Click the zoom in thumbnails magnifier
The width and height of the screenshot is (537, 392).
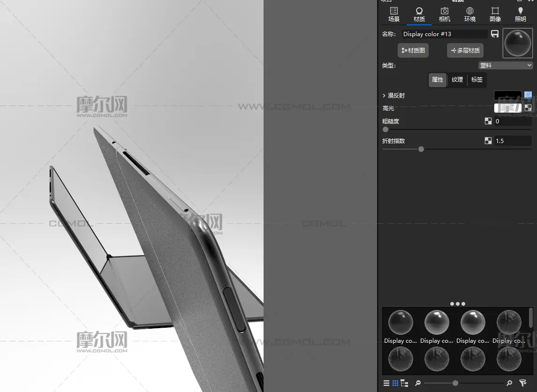point(509,383)
